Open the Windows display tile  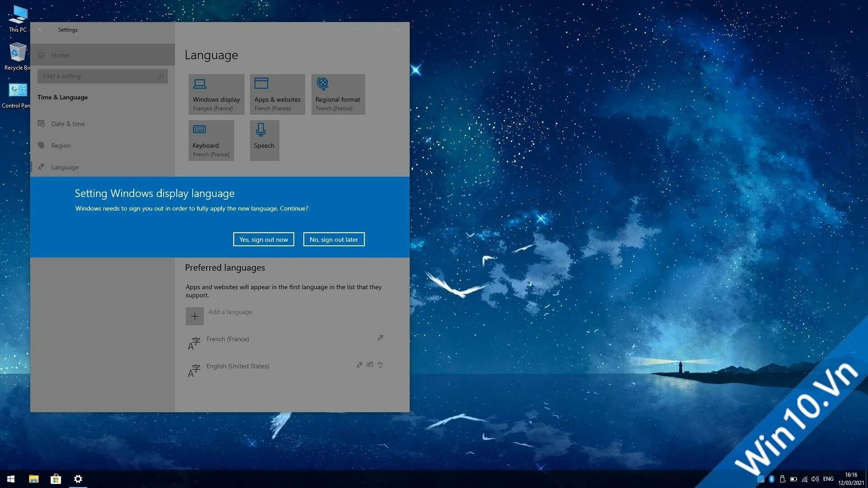[x=216, y=94]
